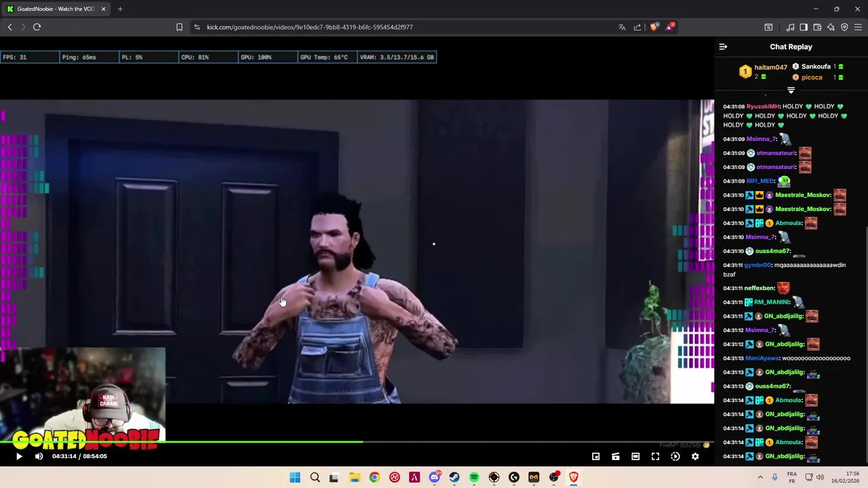Open Logitech G HUB from the taskbar
The height and width of the screenshot is (488, 868).
[x=513, y=477]
